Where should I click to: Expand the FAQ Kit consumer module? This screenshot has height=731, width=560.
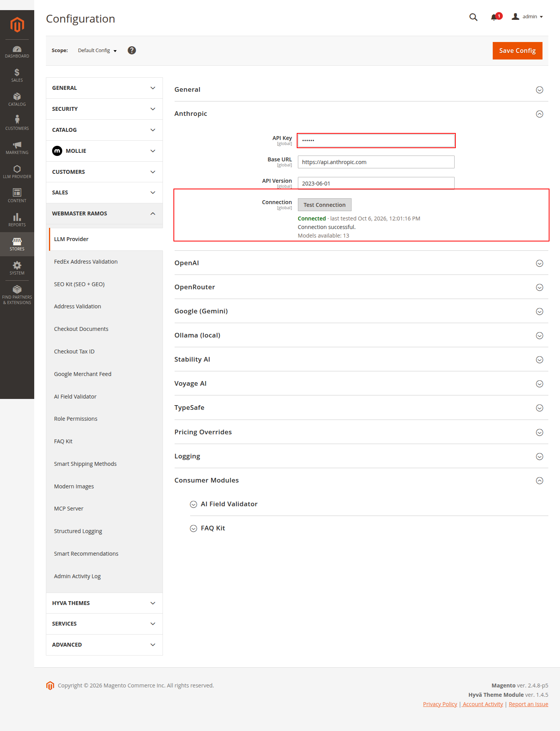click(369, 528)
